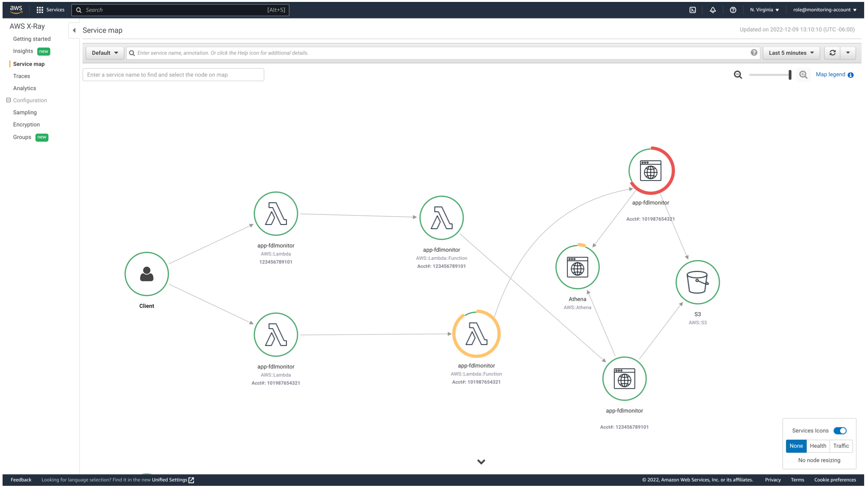Zoom in the service map with magnifier icon
This screenshot has height=490, width=868.
tap(803, 74)
